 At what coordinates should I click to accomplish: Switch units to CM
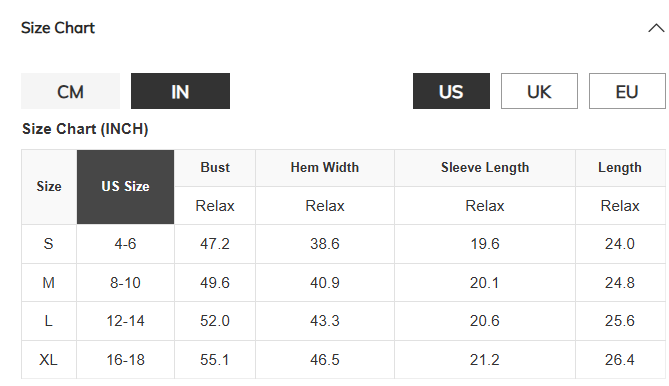[x=70, y=91]
